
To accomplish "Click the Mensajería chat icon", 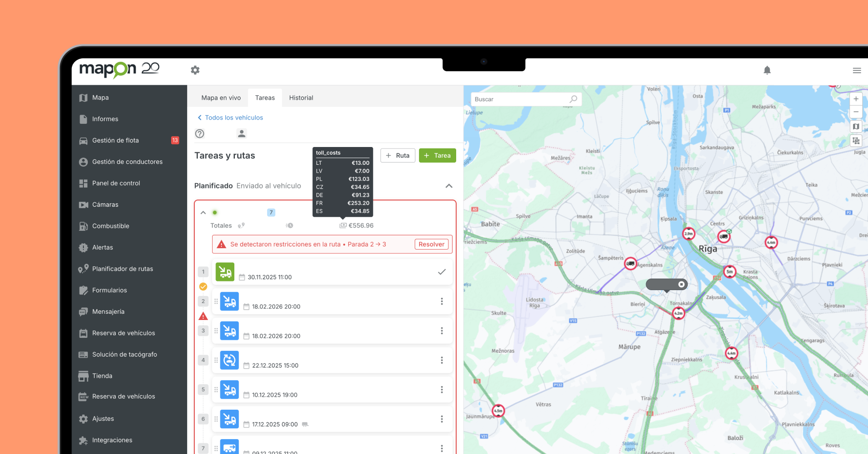I will click(x=83, y=312).
